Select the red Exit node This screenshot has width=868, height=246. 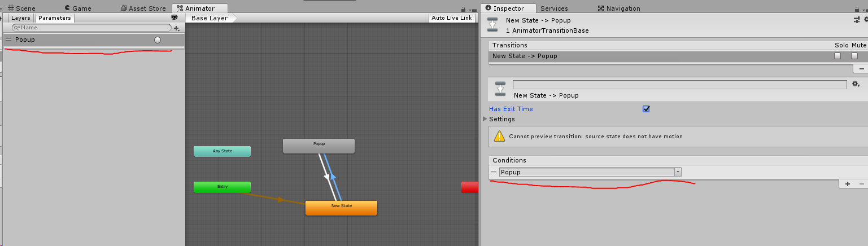[470, 187]
